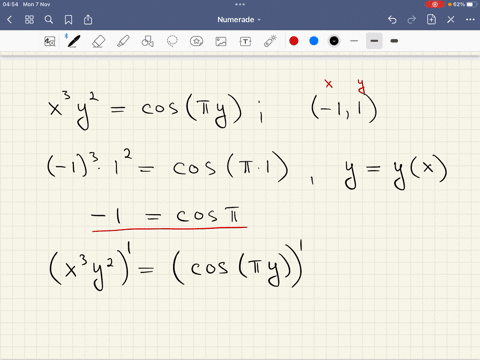Undo the last stroke
Viewport: 480px width, 360px height.
(x=392, y=20)
